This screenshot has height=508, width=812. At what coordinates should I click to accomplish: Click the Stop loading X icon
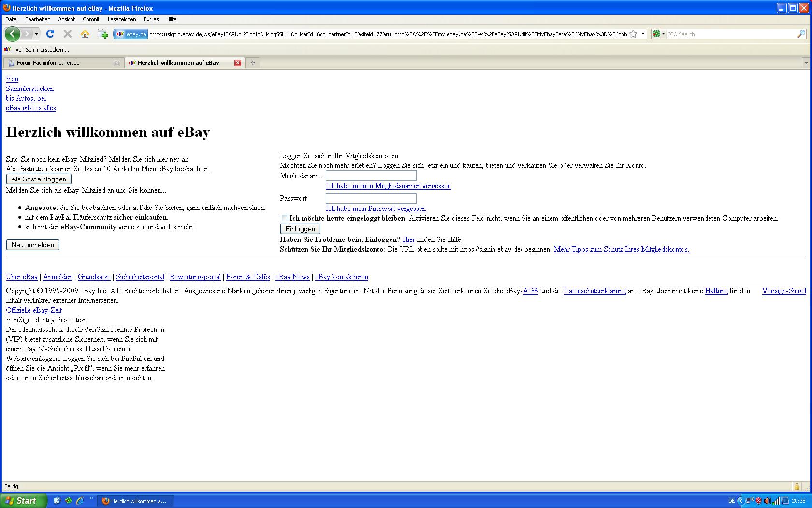point(68,34)
